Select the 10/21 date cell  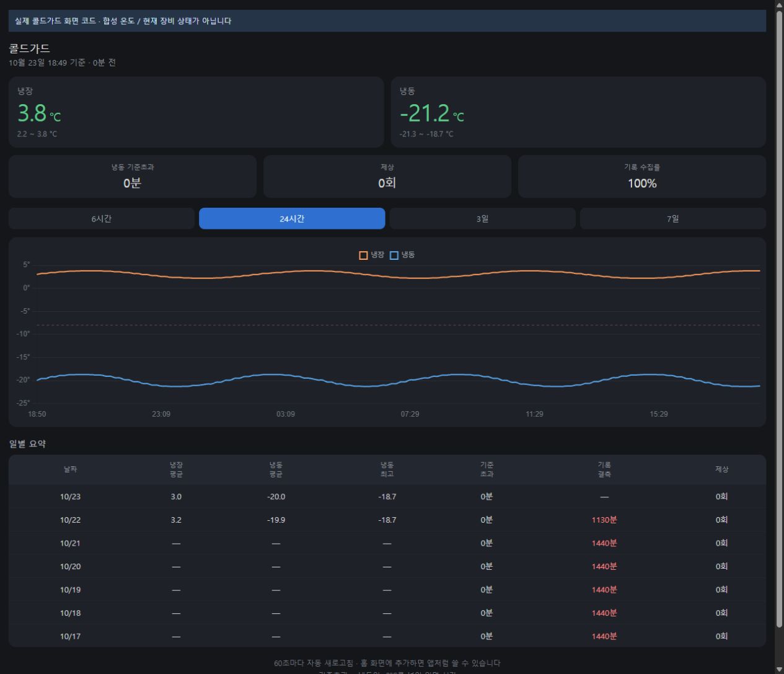[70, 543]
